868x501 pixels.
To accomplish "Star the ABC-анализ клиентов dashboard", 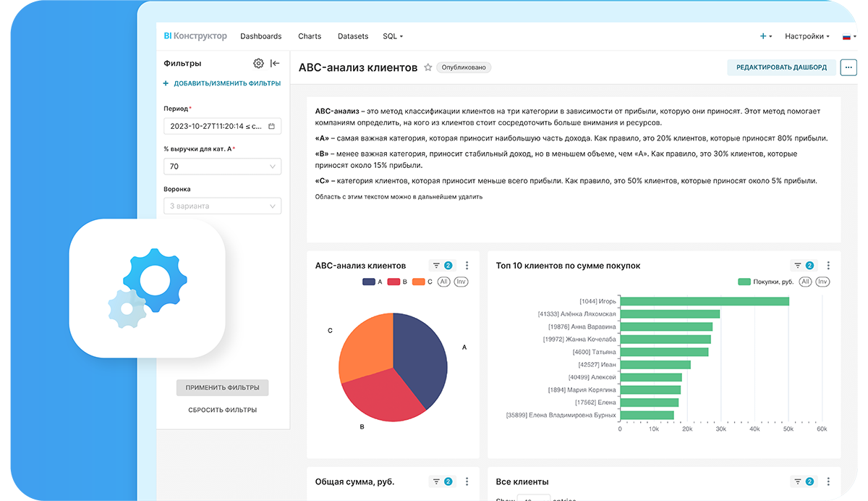I will tap(428, 67).
